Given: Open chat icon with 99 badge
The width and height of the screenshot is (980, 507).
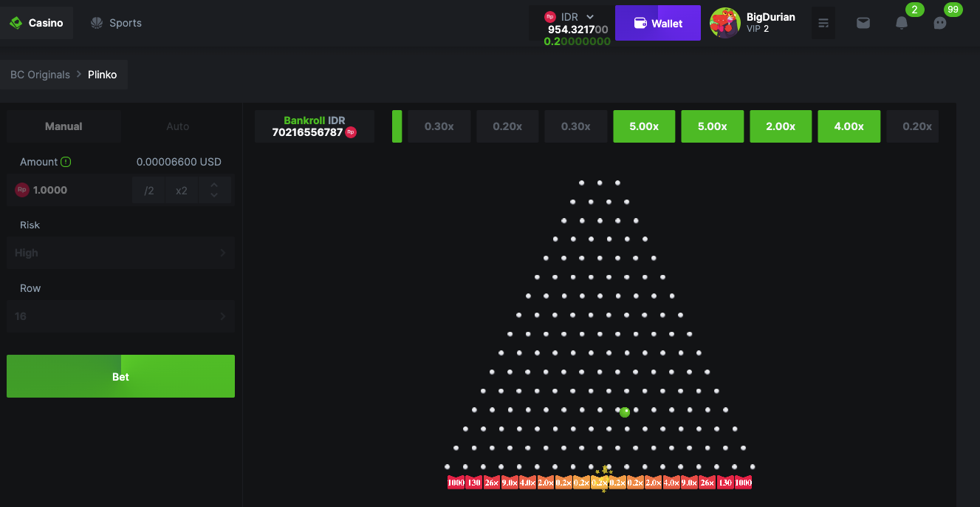Looking at the screenshot, I should click(939, 23).
